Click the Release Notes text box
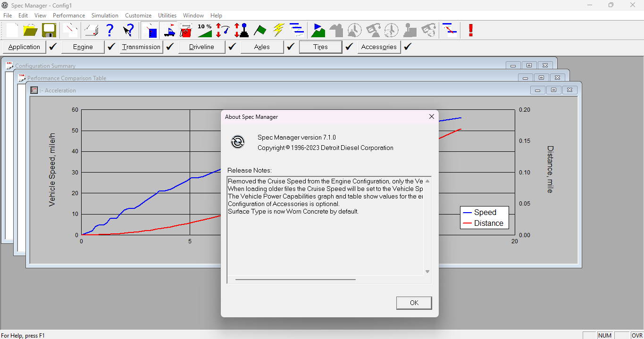 point(329,230)
